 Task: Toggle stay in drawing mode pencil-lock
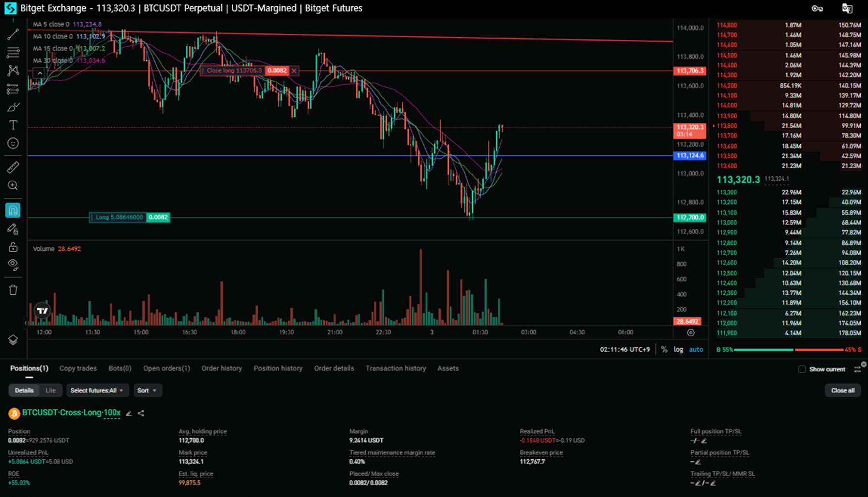[13, 229]
